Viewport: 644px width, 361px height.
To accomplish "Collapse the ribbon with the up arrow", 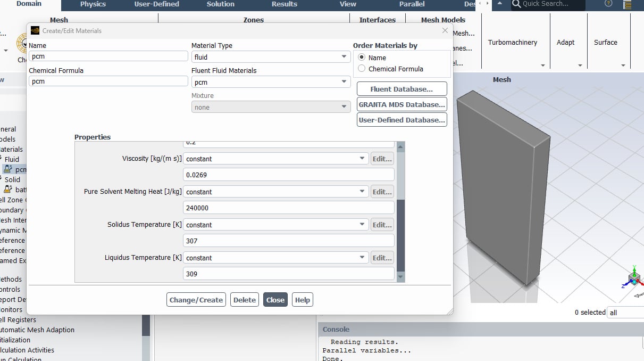I will [499, 4].
